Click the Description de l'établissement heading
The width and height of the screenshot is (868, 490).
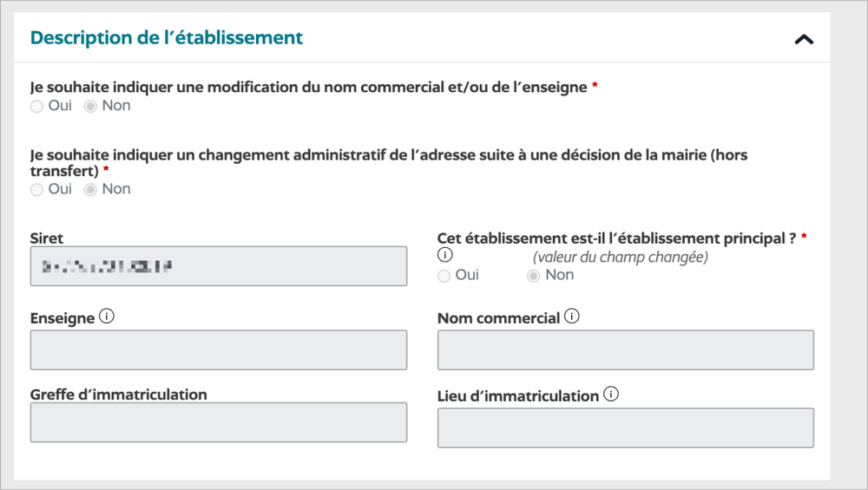click(167, 38)
